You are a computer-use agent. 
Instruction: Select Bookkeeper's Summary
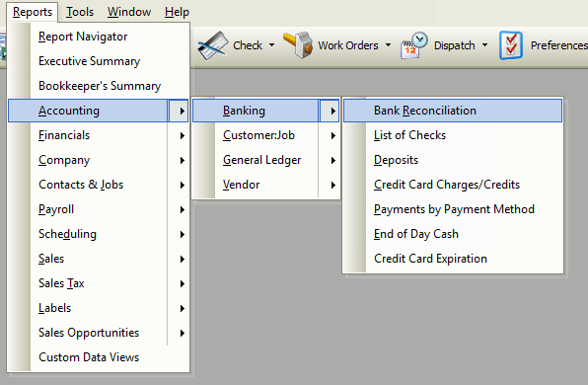click(99, 86)
